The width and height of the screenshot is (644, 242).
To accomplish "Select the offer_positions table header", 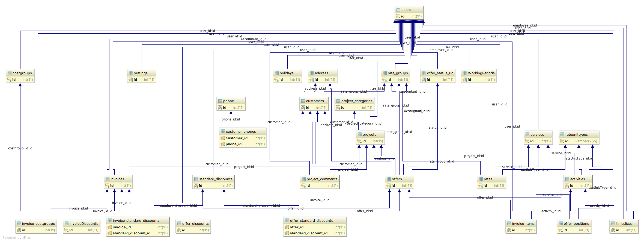I will tap(574, 223).
